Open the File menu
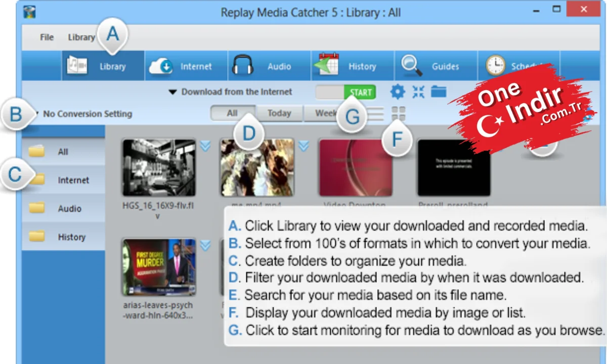607x364 pixels. 47,37
